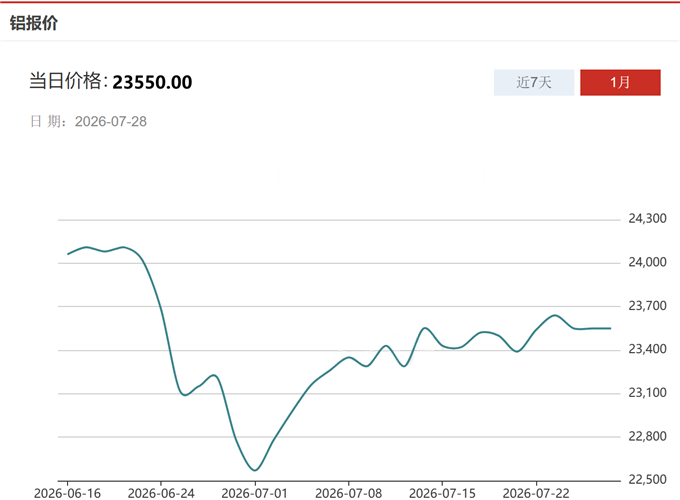Click the 23,700 y-axis label
The width and height of the screenshot is (680, 500).
[x=647, y=306]
